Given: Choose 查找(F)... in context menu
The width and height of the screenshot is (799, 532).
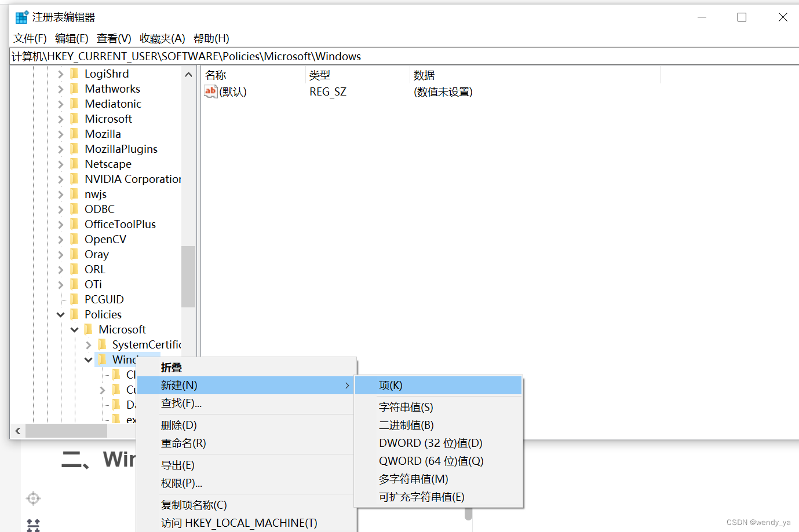Looking at the screenshot, I should 246,403.
